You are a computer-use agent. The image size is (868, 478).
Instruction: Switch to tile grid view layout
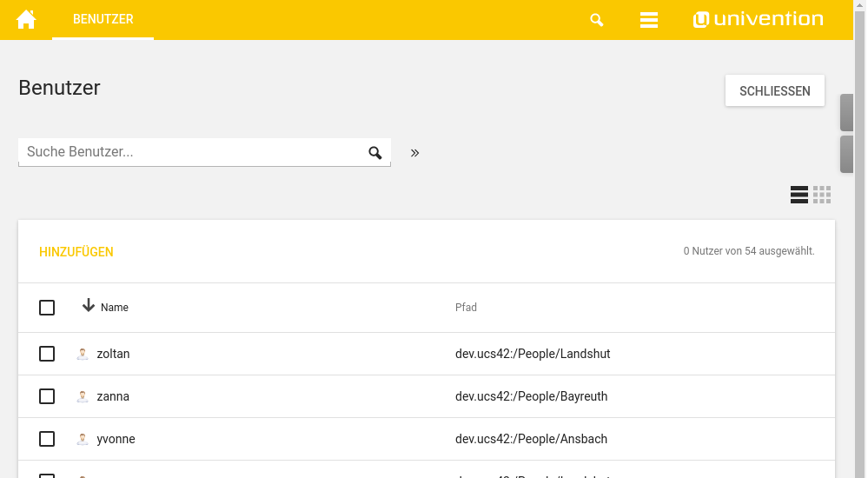point(822,195)
